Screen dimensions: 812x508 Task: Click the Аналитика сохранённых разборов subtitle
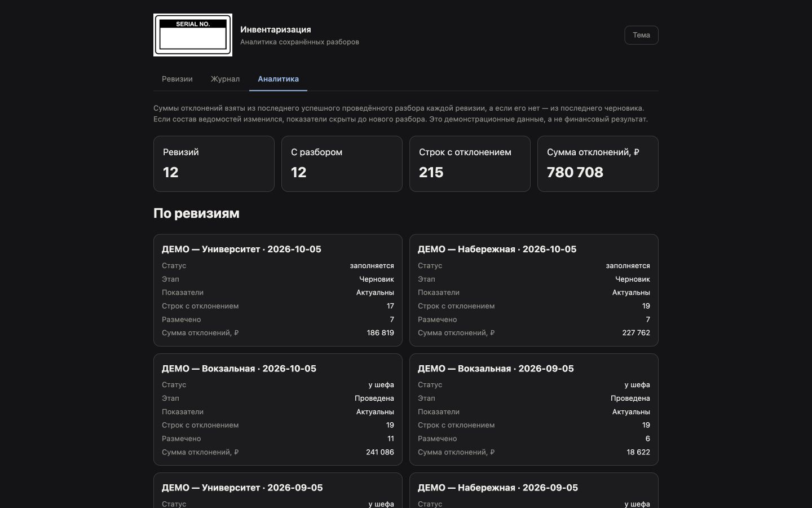pyautogui.click(x=299, y=42)
